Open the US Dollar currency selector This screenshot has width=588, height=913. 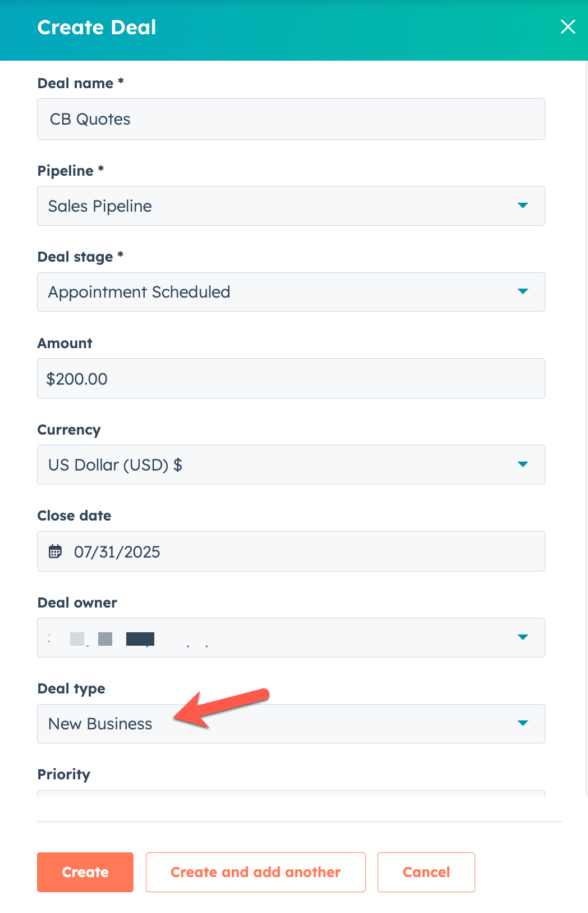point(281,465)
